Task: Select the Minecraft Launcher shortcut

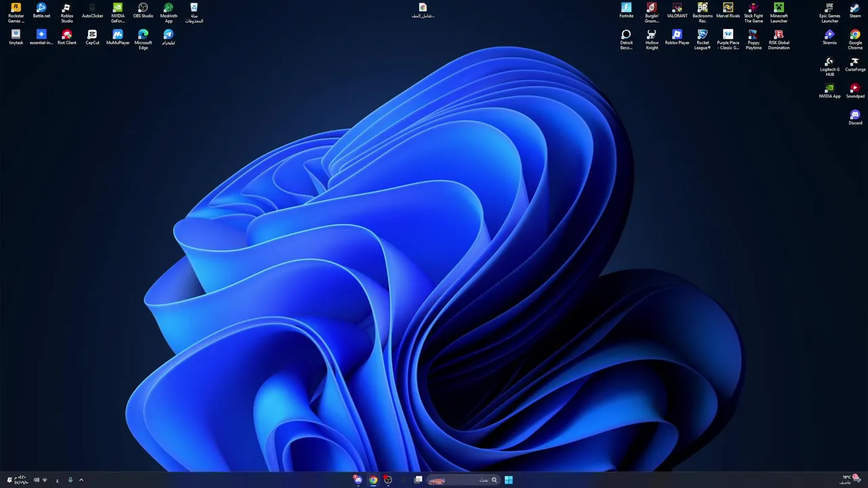Action: 778,13
